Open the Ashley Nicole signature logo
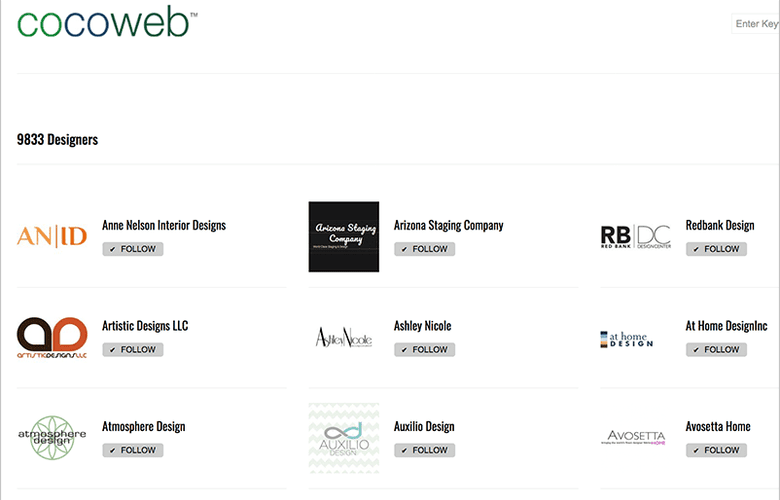The image size is (780, 500). tap(344, 337)
